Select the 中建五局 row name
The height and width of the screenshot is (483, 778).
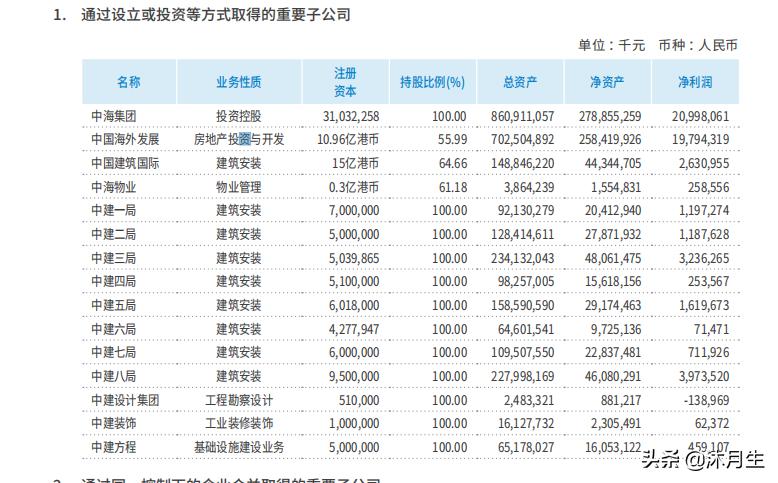(114, 305)
